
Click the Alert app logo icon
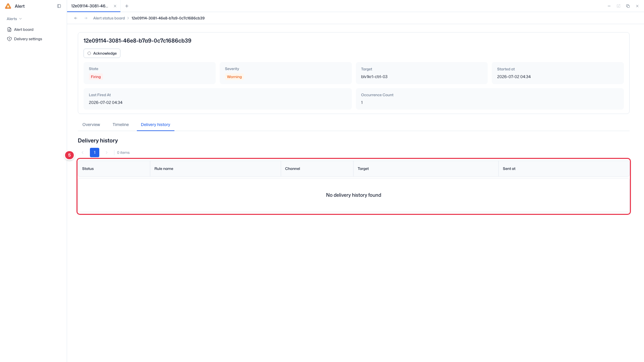[x=8, y=6]
